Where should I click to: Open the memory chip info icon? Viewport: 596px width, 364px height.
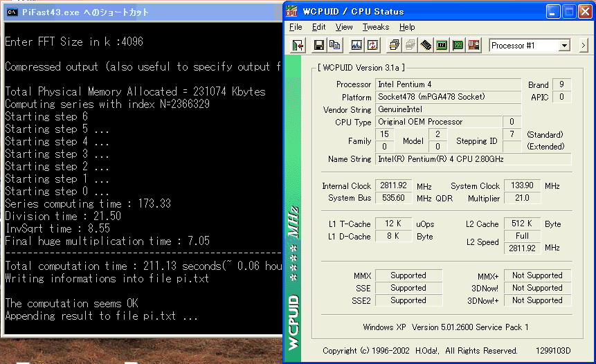coord(426,46)
